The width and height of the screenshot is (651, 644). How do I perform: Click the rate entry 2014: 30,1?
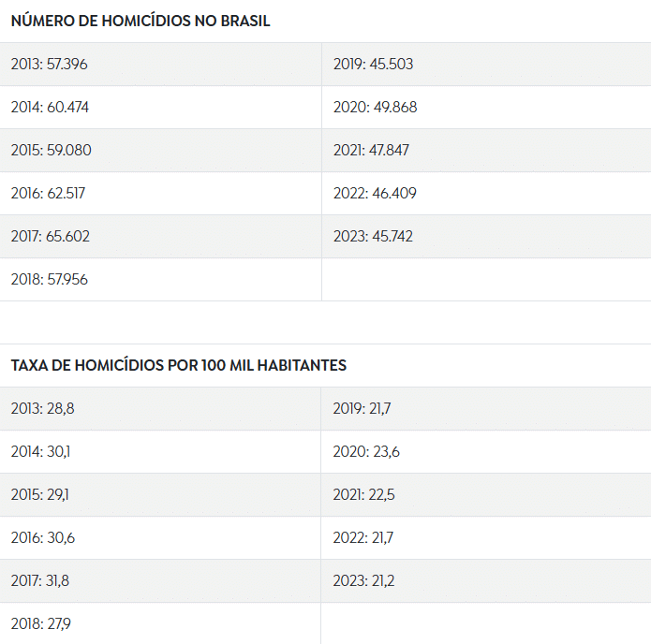(160, 452)
